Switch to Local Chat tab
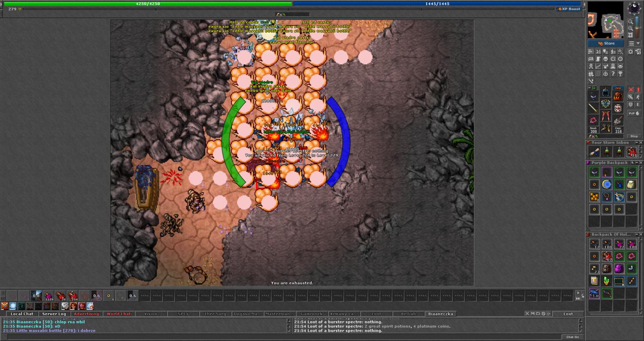 [x=22, y=314]
